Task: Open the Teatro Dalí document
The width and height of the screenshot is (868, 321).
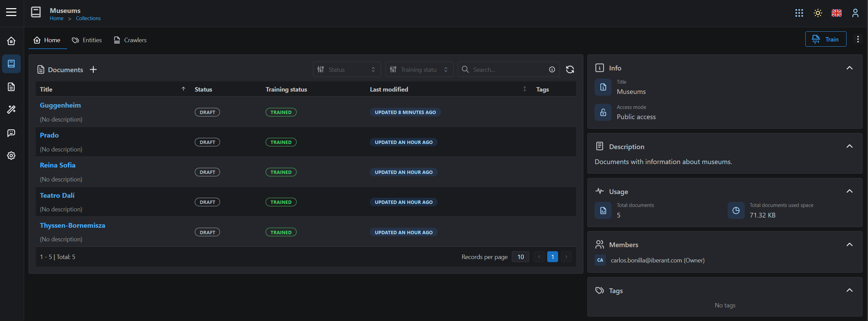Action: (x=57, y=195)
